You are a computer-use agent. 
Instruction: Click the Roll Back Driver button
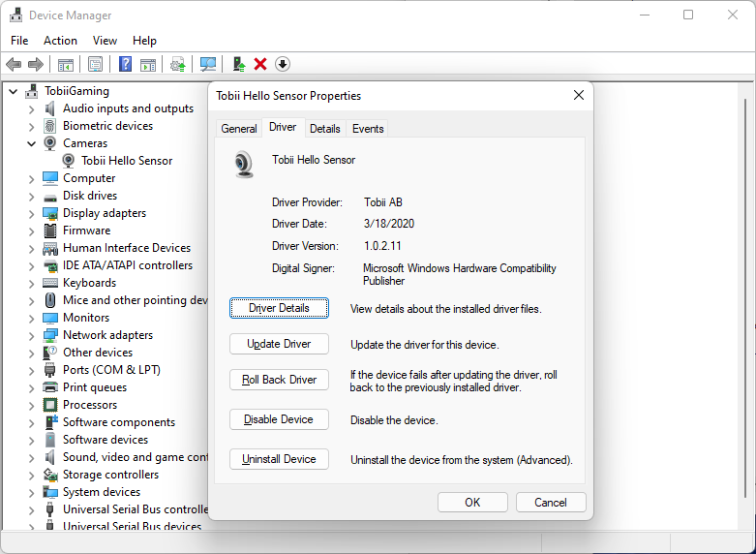[279, 380]
